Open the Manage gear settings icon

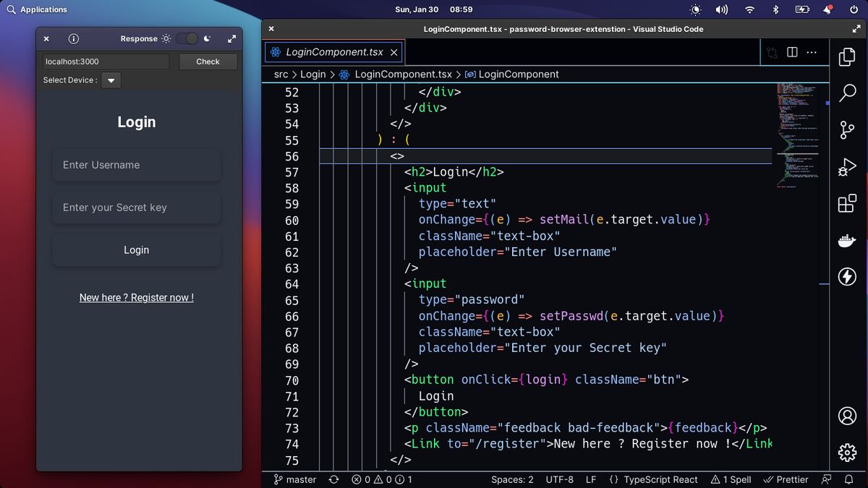(847, 453)
